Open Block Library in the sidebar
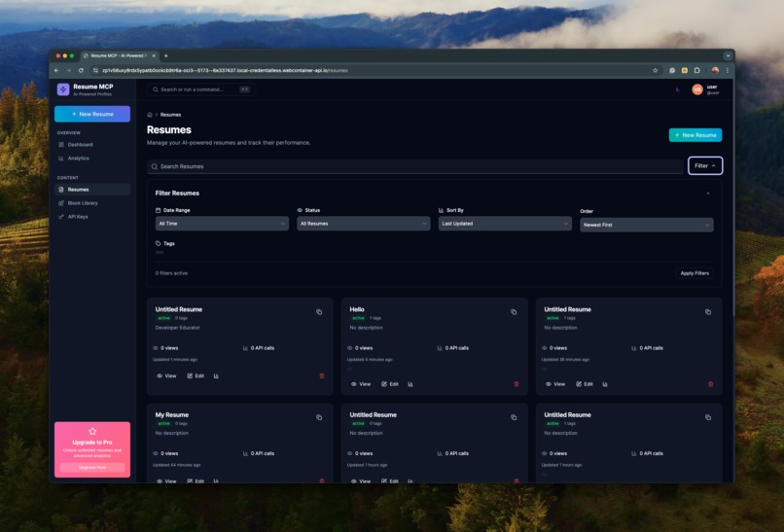Image resolution: width=784 pixels, height=532 pixels. [92, 203]
